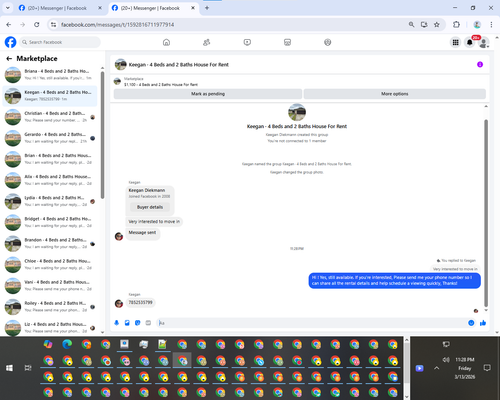Image resolution: width=500 pixels, height=400 pixels.
Task: Reload the page
Action: tap(37, 25)
